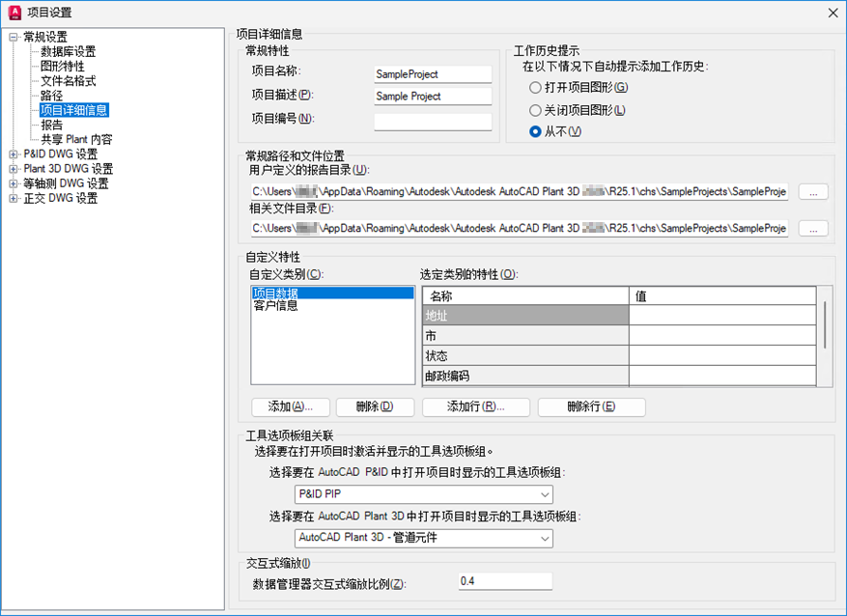Viewport: 847px width, 616px height.
Task: Click the 项目名称 field with SampleProject
Action: (433, 74)
